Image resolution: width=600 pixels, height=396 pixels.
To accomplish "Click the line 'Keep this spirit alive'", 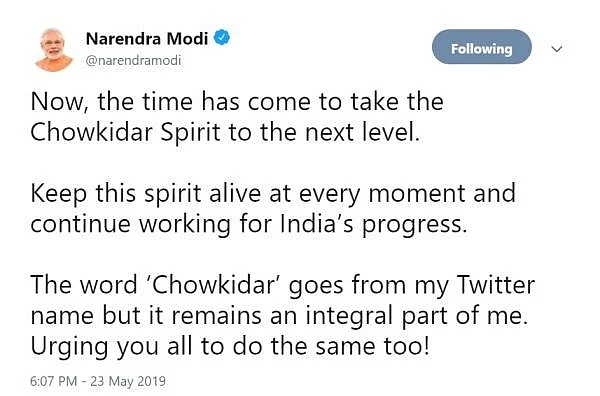I will (273, 194).
